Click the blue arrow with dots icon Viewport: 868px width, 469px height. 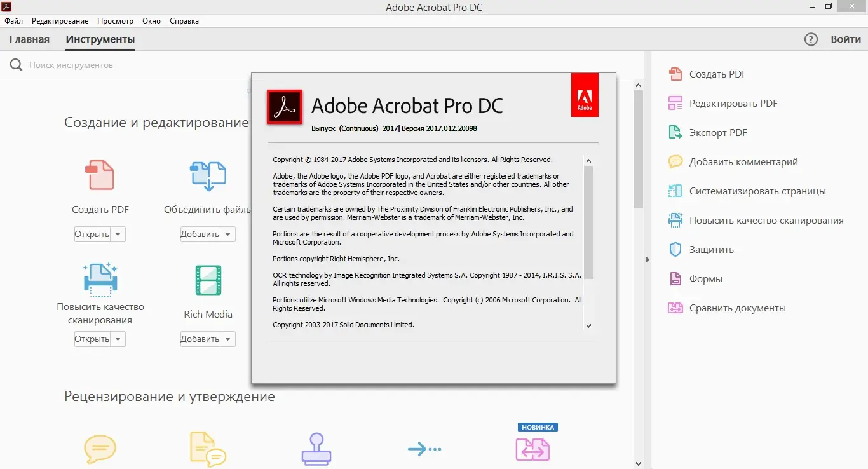click(x=424, y=449)
